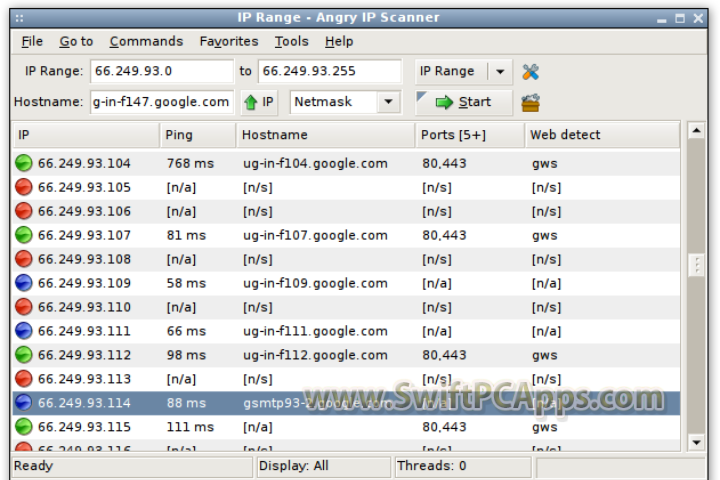Click the 58 ms ping value
720x480 pixels.
(x=186, y=283)
